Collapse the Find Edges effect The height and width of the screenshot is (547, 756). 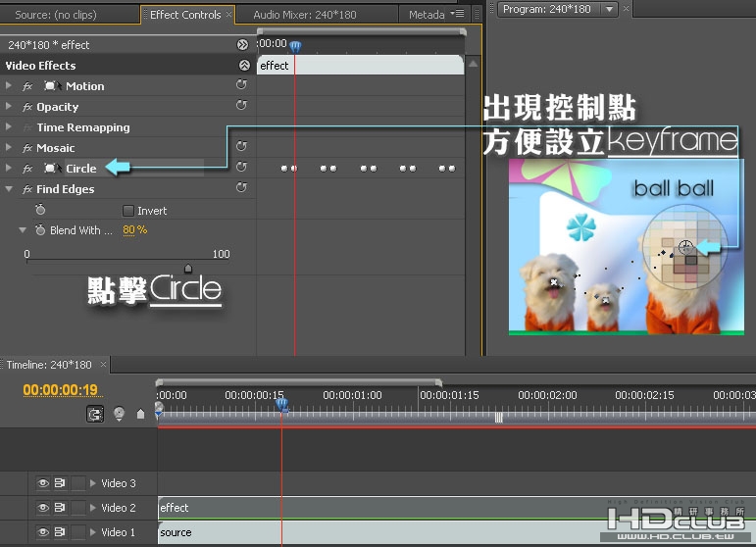(x=9, y=189)
